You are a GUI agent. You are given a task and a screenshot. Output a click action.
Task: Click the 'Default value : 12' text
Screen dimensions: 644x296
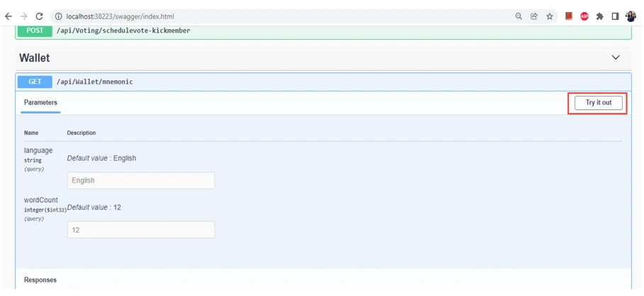[x=94, y=207]
